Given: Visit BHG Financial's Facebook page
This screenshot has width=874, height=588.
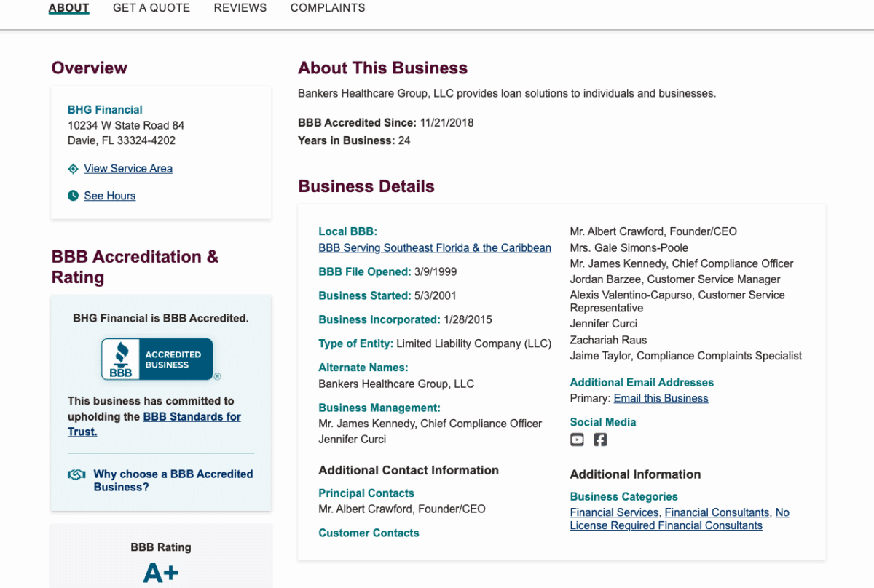Looking at the screenshot, I should [599, 440].
